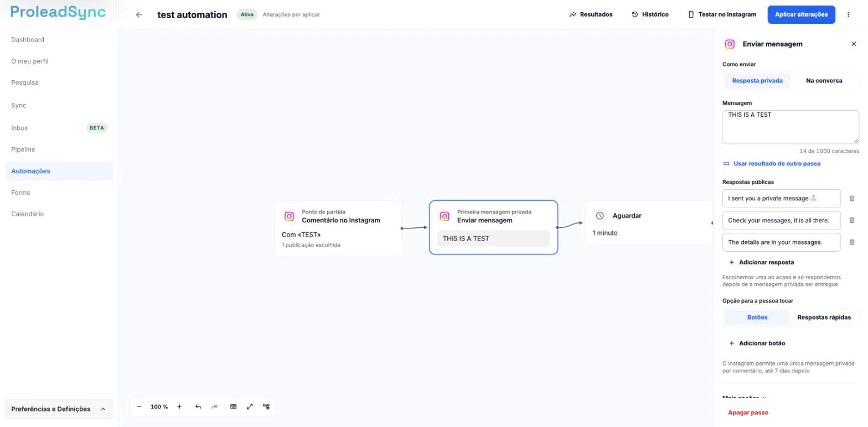Click Testar no Instagram

[722, 14]
